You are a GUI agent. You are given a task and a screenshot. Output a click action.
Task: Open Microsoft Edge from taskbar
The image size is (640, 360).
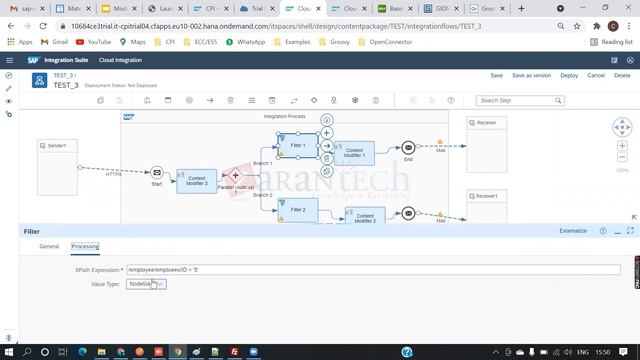[82, 352]
